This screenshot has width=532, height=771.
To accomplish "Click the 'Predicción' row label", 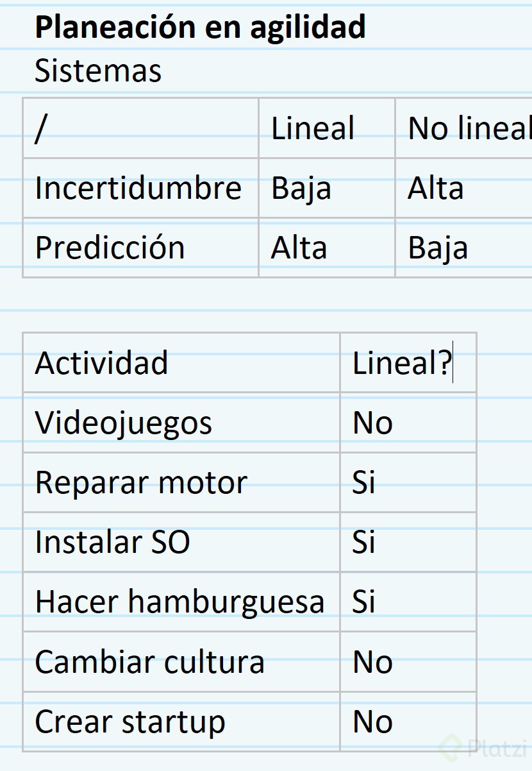I will point(110,248).
